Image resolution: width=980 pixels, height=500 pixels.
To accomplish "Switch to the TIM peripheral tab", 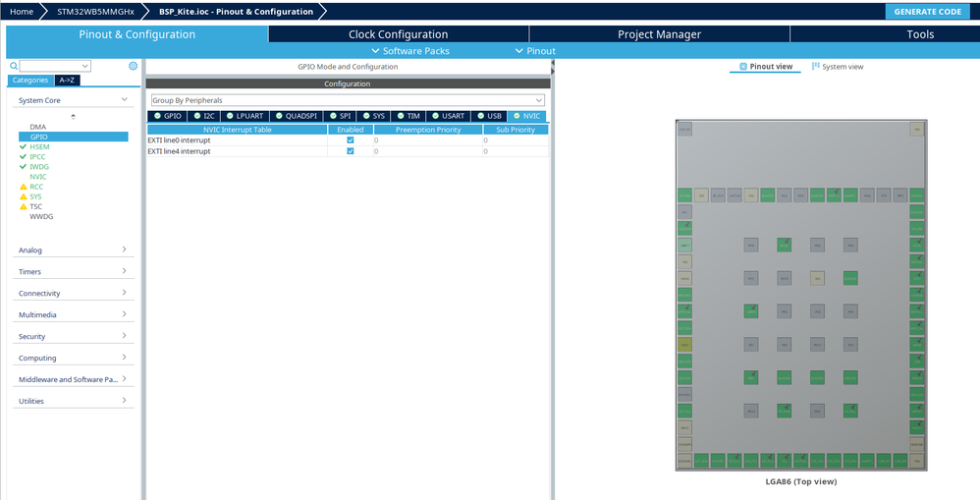I will pyautogui.click(x=408, y=116).
